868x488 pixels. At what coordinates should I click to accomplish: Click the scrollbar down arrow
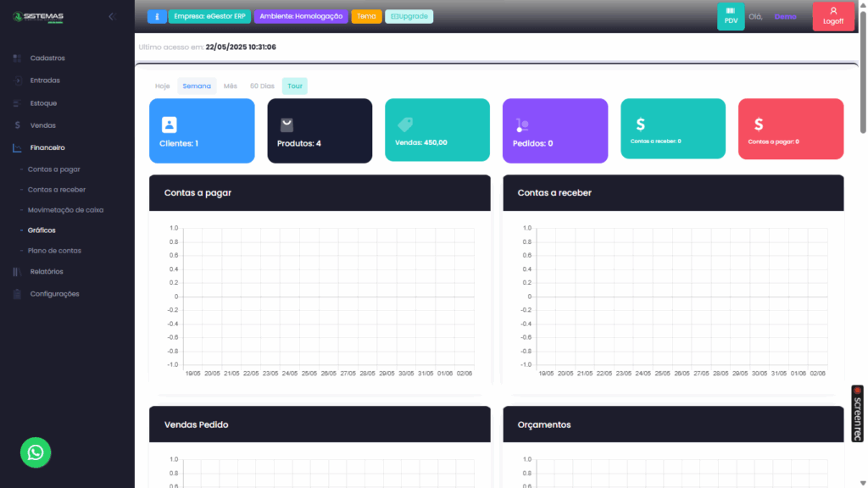click(x=862, y=484)
